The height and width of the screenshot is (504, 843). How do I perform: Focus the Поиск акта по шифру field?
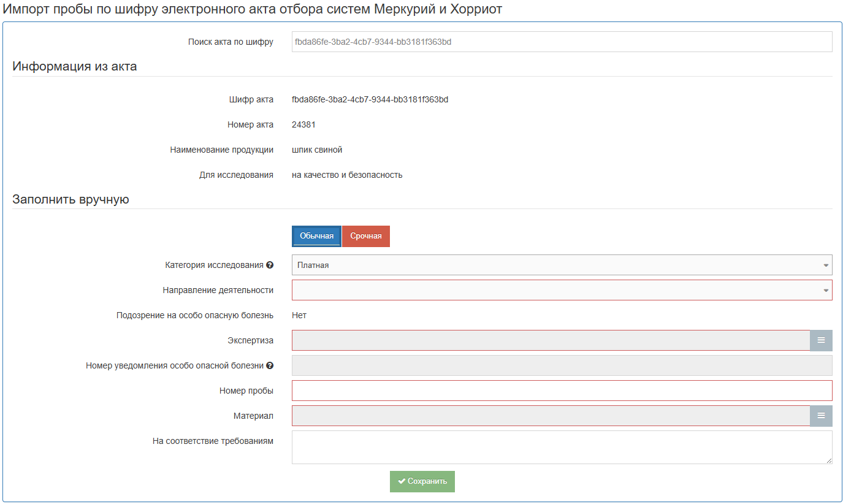562,42
